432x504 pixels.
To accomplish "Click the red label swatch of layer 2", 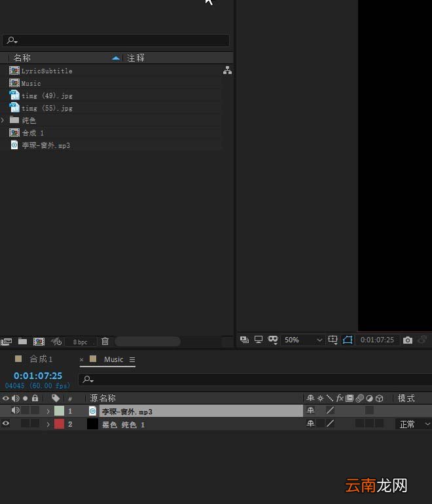I will (59, 424).
